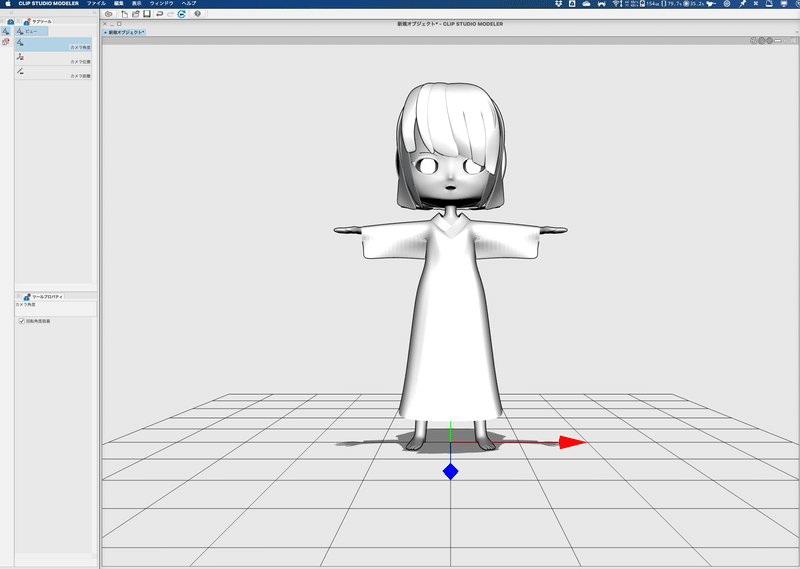Click the blue circular arrow toolbar icon
Screen dimensions: 800x569
point(182,14)
